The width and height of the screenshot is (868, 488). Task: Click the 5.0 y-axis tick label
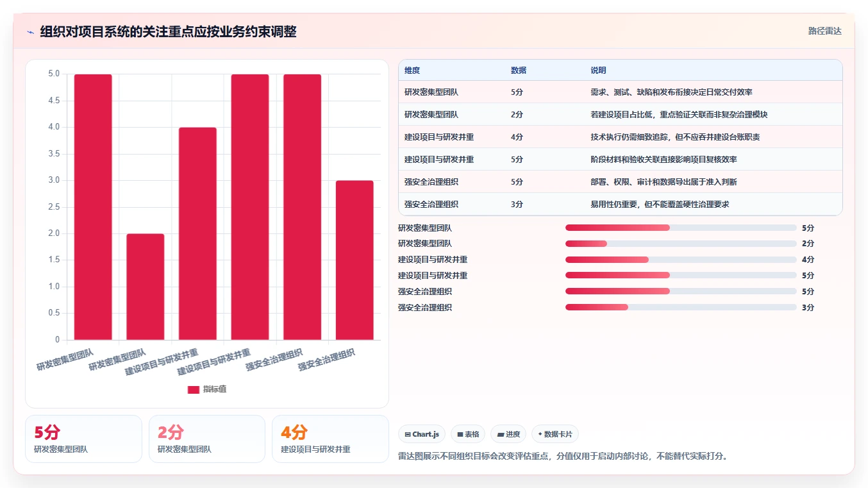click(54, 74)
